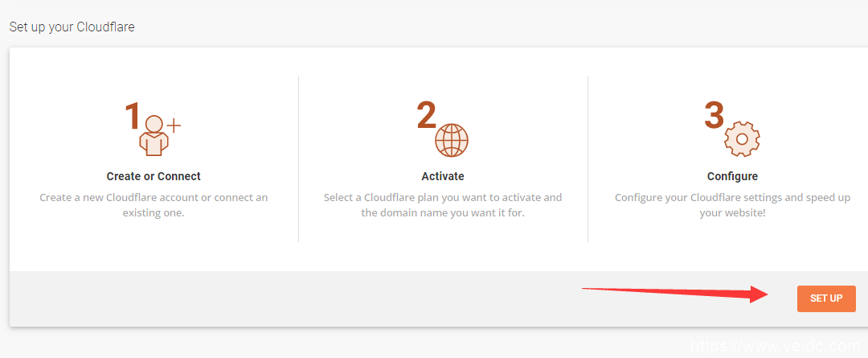
Task: Click the 'Select a Cloudflare plan' description text
Action: 443,205
